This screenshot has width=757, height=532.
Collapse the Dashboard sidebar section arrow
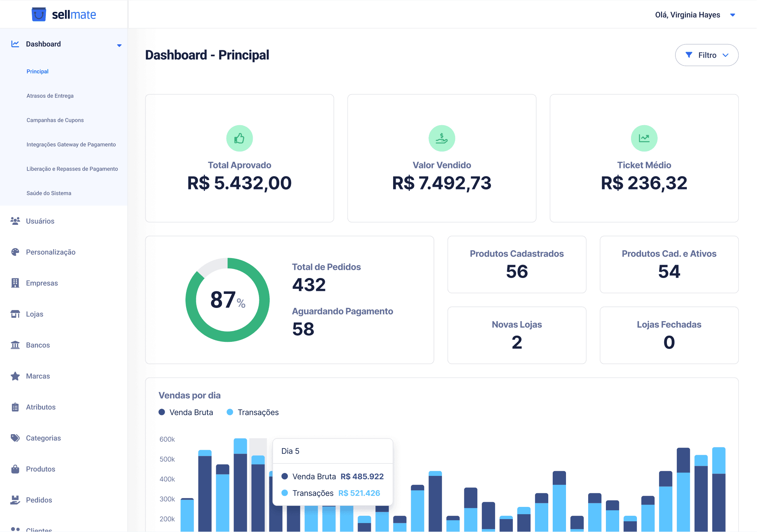pos(119,45)
